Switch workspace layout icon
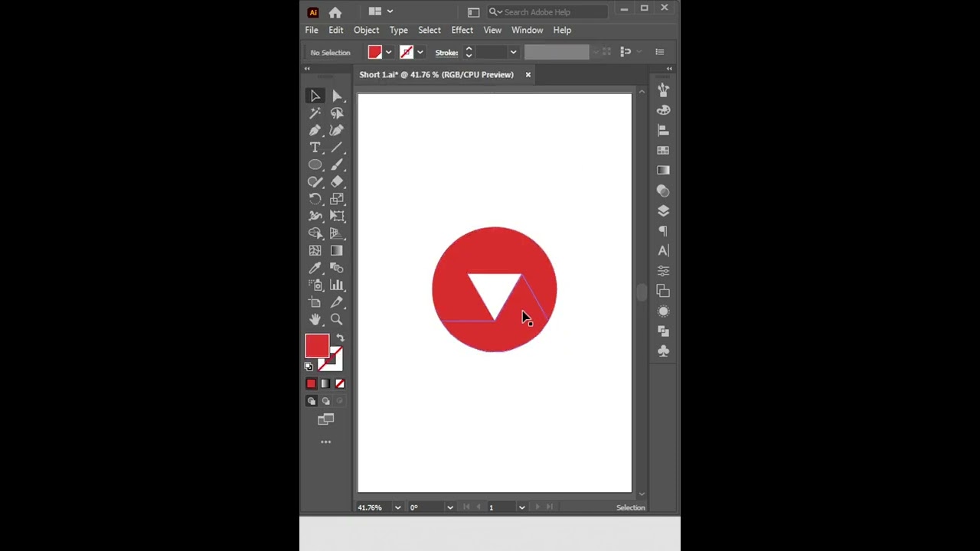The width and height of the screenshot is (980, 551). 473,12
